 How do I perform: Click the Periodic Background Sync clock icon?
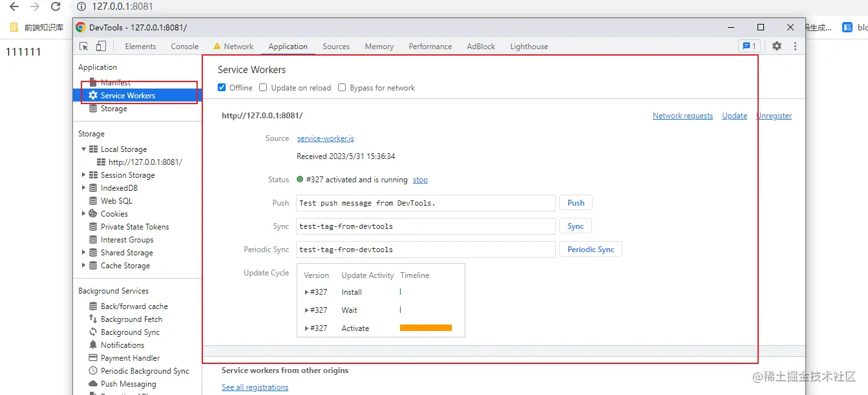[x=93, y=370]
